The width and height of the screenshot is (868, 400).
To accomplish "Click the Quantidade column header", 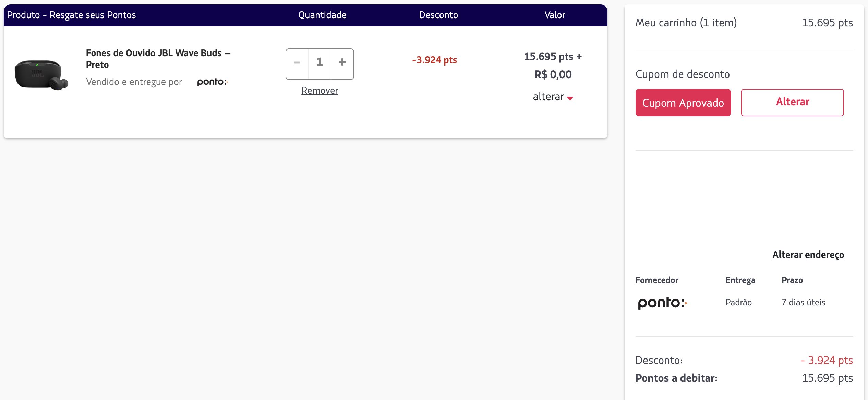I will point(322,15).
